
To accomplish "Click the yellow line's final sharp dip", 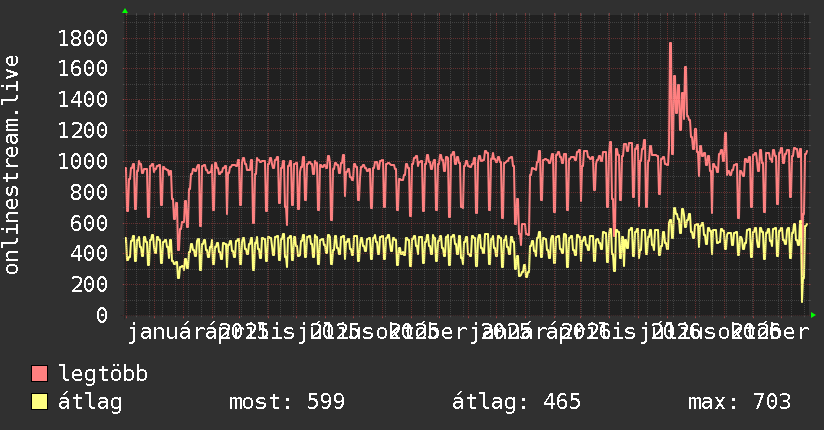I will click(x=802, y=301).
